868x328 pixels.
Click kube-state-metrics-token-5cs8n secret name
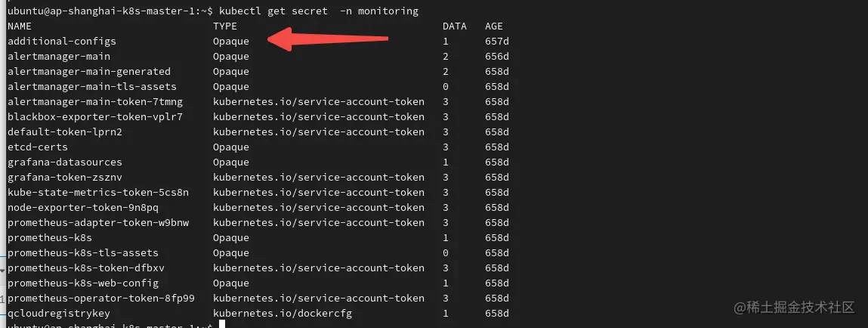pos(98,192)
